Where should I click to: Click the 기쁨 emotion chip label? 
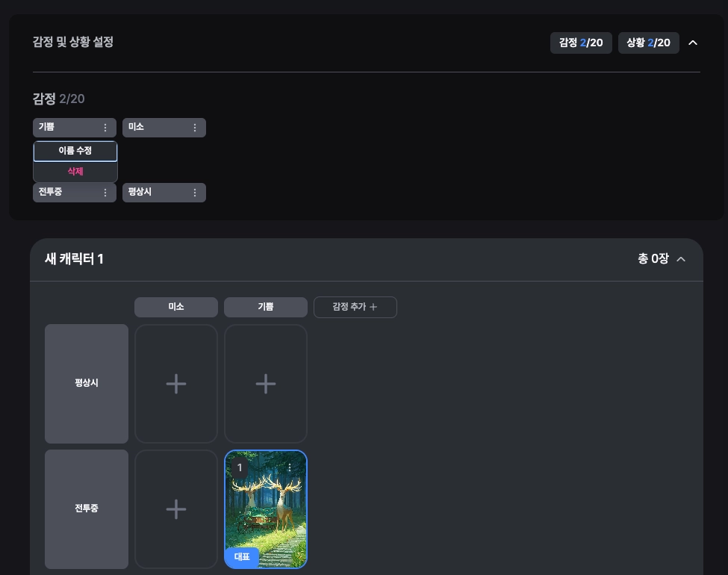(46, 127)
